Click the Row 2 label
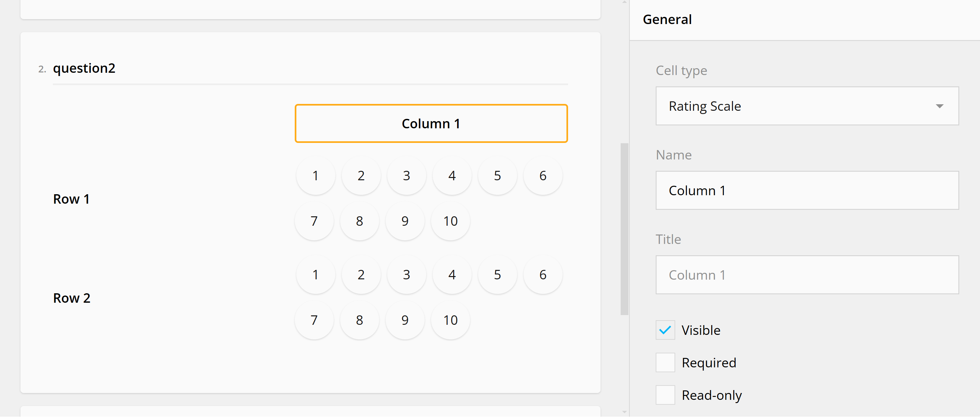This screenshot has width=980, height=418. [72, 298]
